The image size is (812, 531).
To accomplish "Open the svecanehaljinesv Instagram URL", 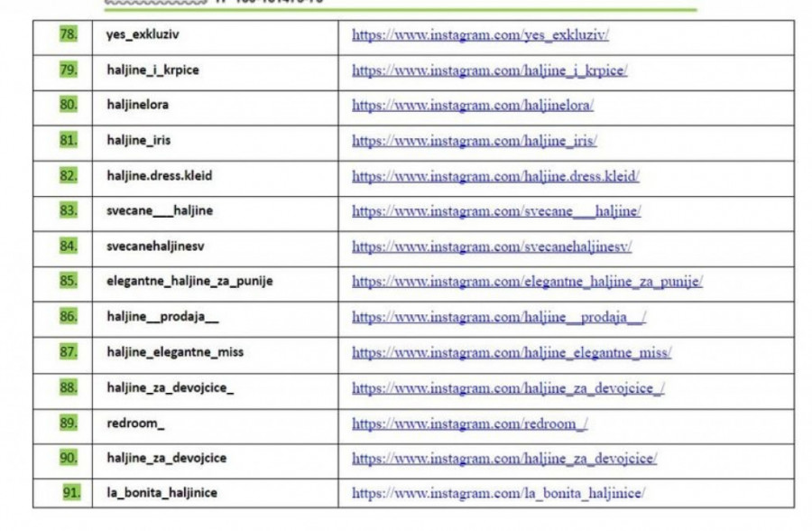I will (492, 247).
